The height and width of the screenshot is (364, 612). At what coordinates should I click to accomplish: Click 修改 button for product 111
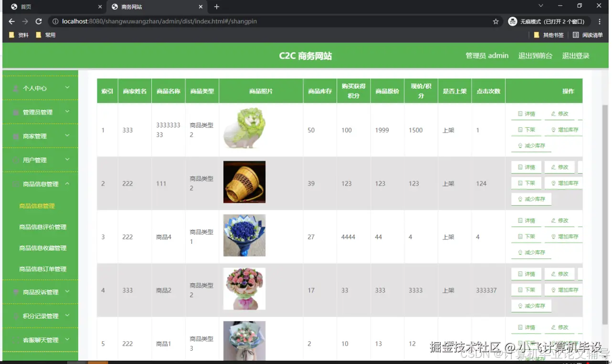tap(559, 167)
